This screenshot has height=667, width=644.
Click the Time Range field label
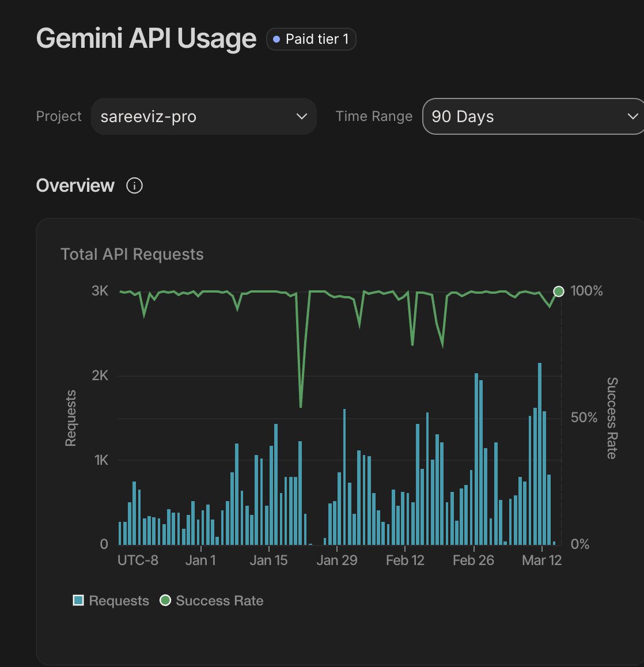374,116
